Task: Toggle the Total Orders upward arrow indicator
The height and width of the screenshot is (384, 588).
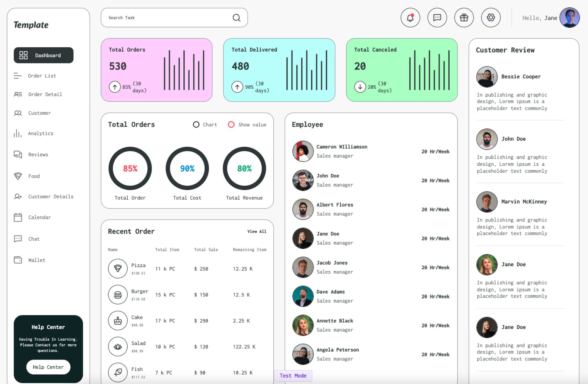Action: [115, 87]
